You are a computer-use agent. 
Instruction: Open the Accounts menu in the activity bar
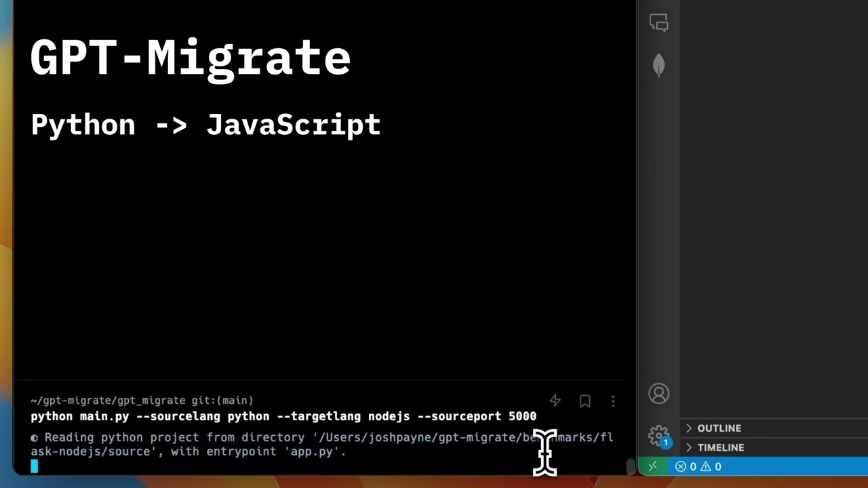pos(658,394)
